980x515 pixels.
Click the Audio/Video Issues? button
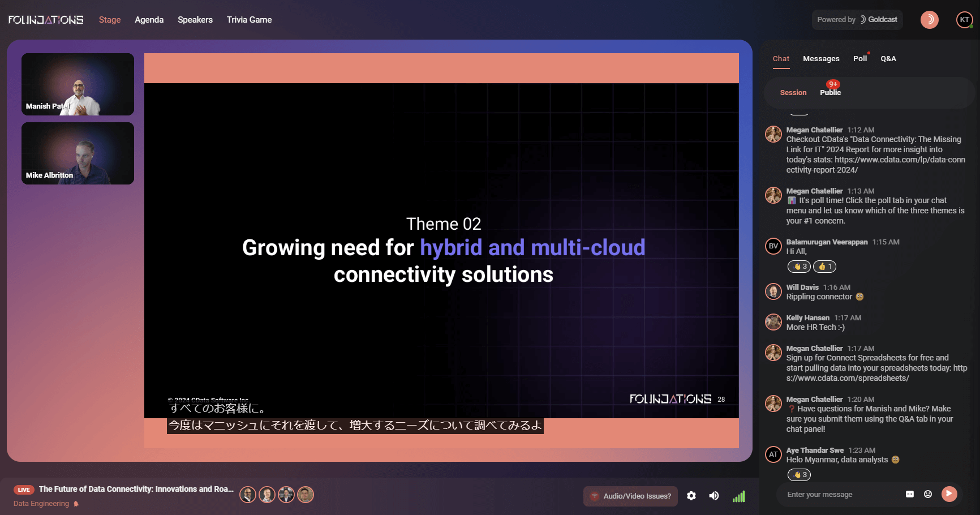(630, 496)
